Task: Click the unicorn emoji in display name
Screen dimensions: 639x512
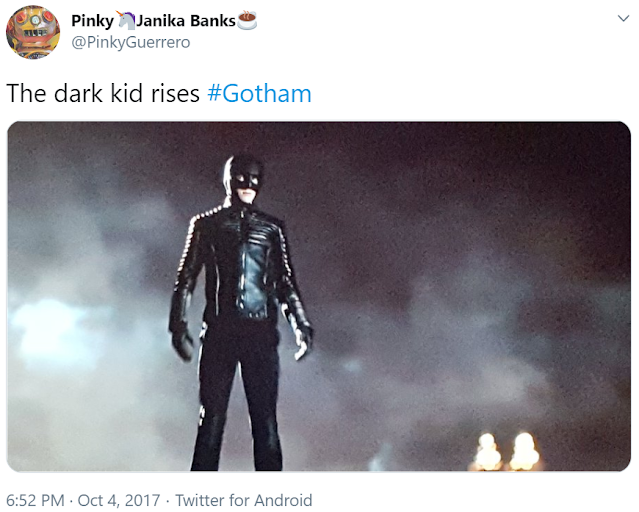Action: (x=126, y=20)
